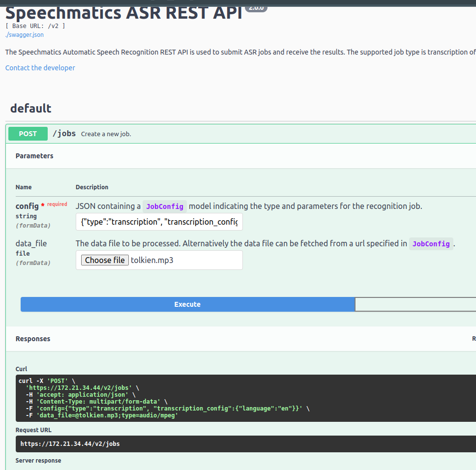Collapse the POST /jobs operation panel
The height and width of the screenshot is (470, 476).
[64, 133]
